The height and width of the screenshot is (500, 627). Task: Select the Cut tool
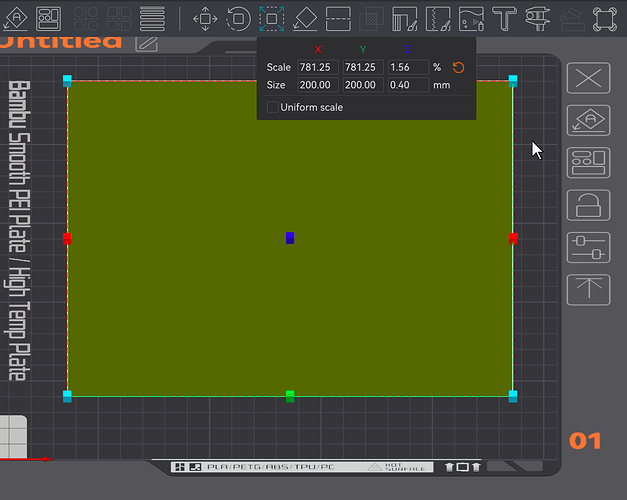click(338, 19)
